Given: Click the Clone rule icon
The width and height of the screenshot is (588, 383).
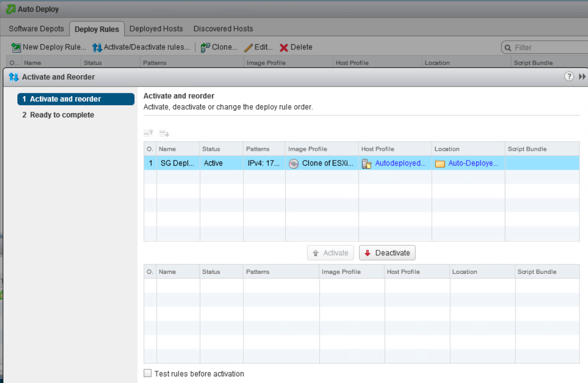Looking at the screenshot, I should tap(205, 47).
